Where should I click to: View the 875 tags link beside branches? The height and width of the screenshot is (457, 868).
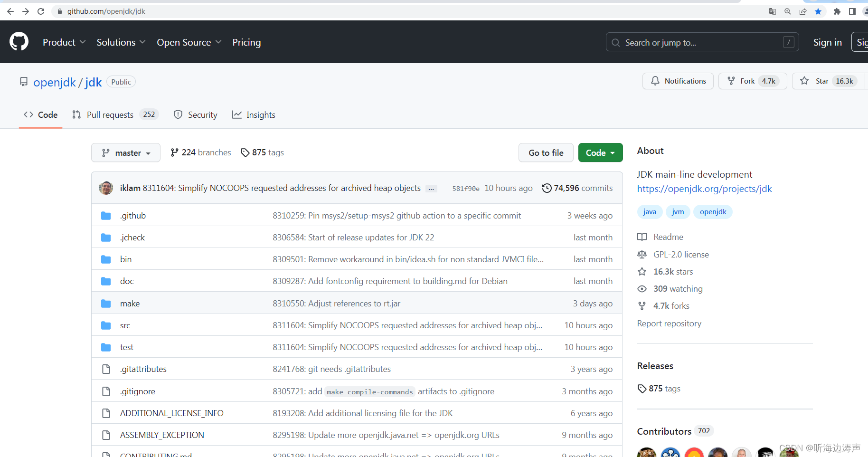[262, 152]
